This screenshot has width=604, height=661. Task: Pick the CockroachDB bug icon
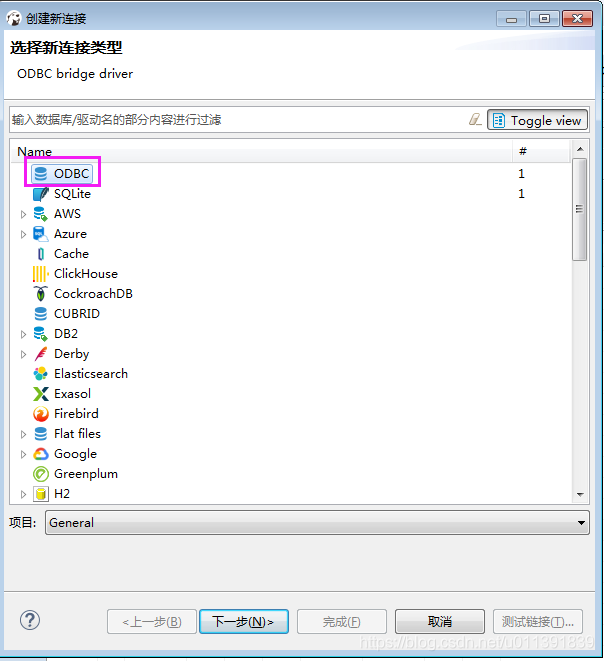coord(40,294)
